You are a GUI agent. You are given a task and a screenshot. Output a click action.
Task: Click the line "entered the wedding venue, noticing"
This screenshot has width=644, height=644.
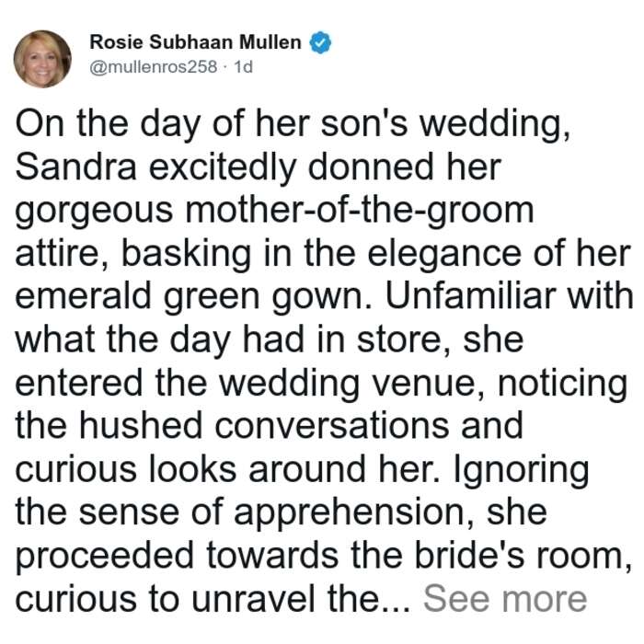coord(321,384)
